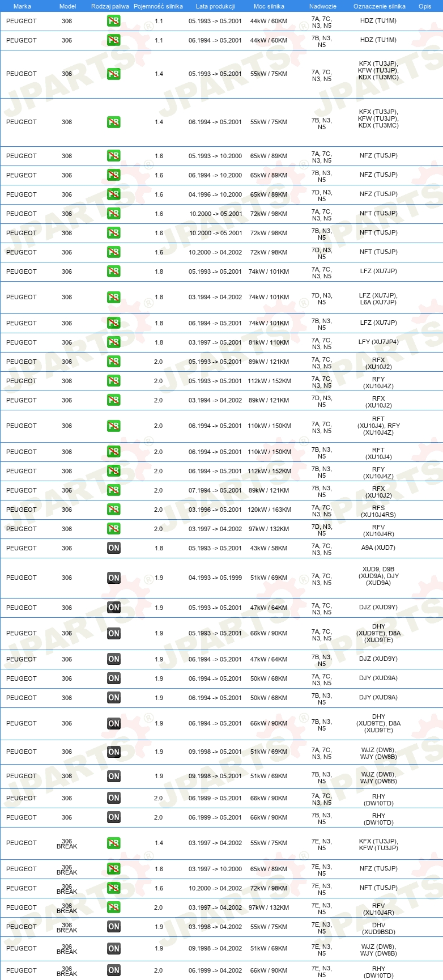Select PB icon in 306 BREAK 1.4 row
The image size is (443, 980).
(x=114, y=843)
